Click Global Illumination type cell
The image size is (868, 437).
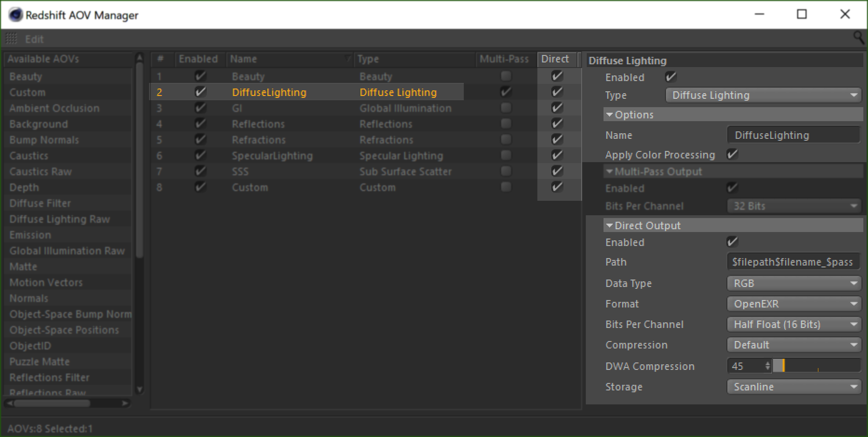click(406, 108)
